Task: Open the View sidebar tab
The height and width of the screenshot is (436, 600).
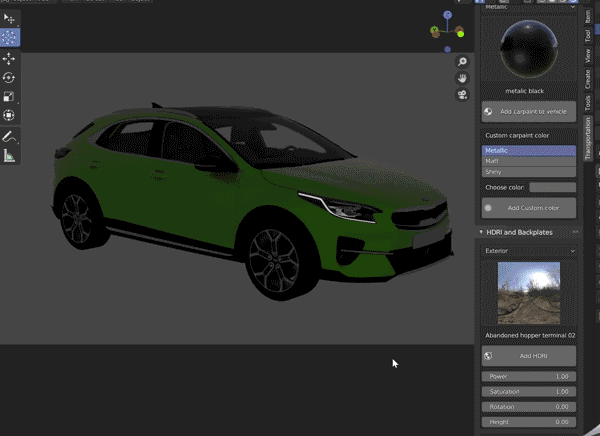Action: point(588,56)
